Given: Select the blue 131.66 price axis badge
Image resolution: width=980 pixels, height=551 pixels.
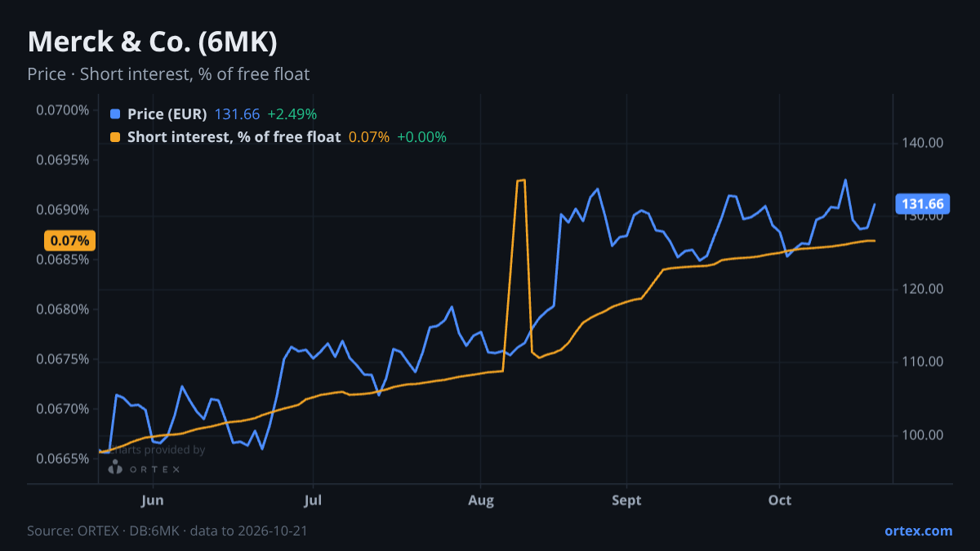Looking at the screenshot, I should click(923, 204).
